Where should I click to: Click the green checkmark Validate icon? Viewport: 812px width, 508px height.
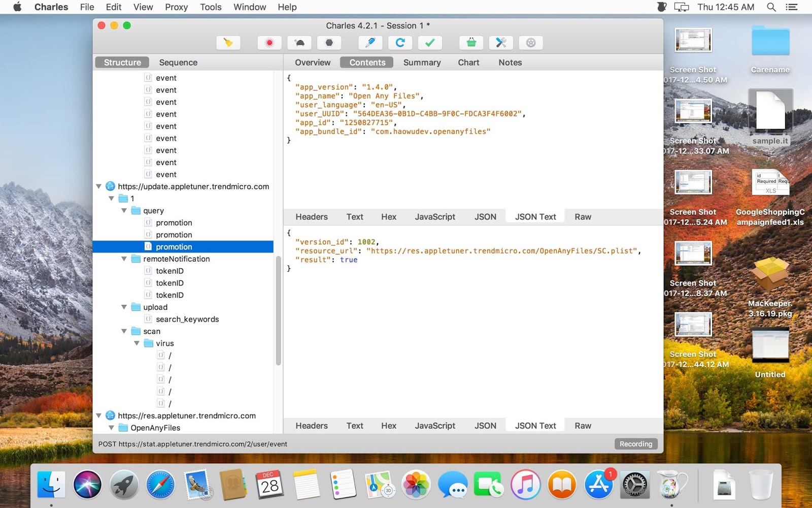pos(430,43)
